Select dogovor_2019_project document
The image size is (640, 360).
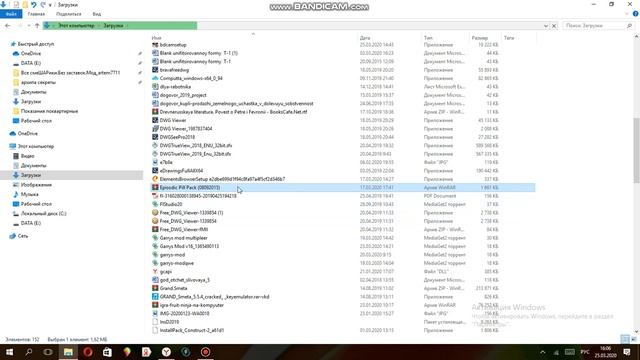tap(183, 95)
